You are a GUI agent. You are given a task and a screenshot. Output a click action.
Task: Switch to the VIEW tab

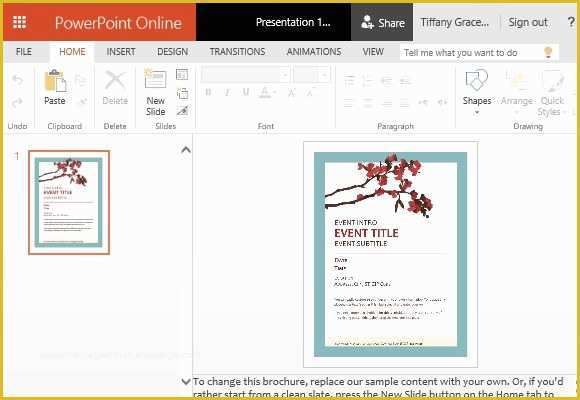tap(373, 52)
